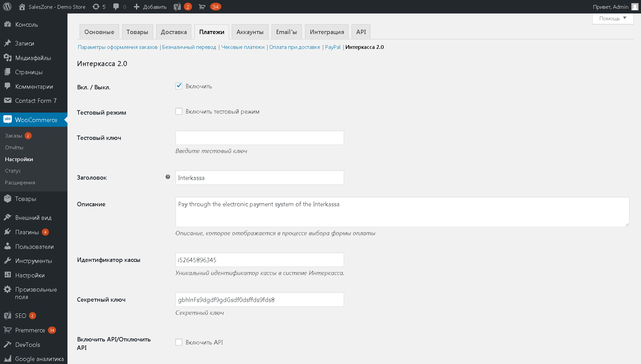Tick the Включить API checkbox
This screenshot has width=641, height=364.
click(179, 342)
